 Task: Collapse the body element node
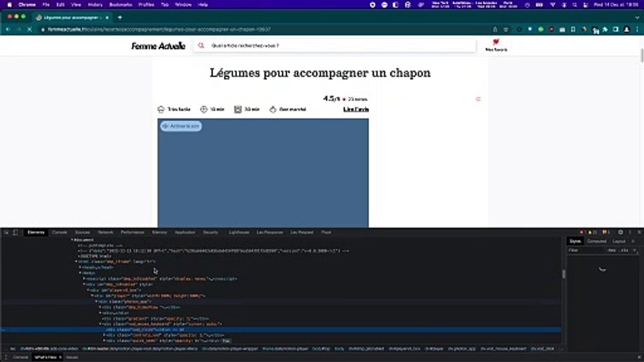point(80,273)
